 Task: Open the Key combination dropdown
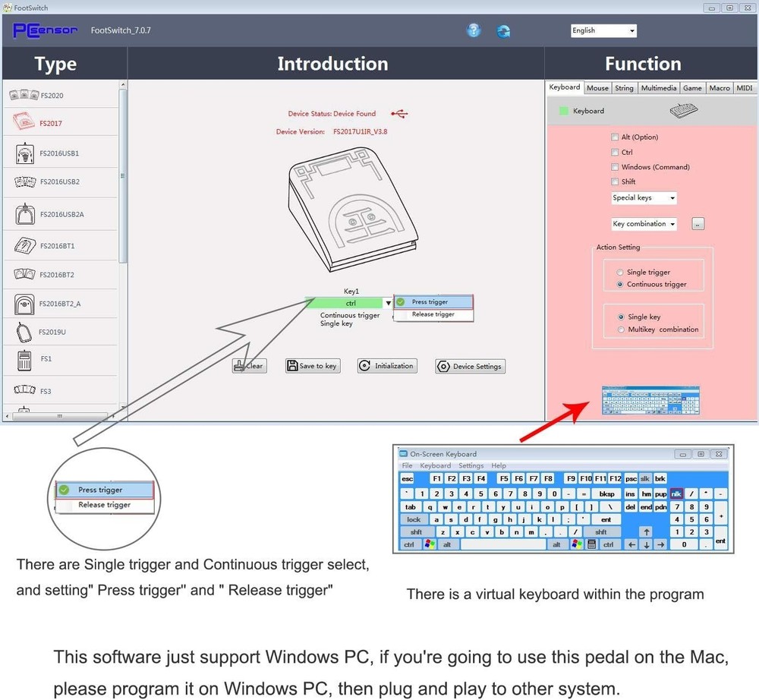[x=644, y=224]
